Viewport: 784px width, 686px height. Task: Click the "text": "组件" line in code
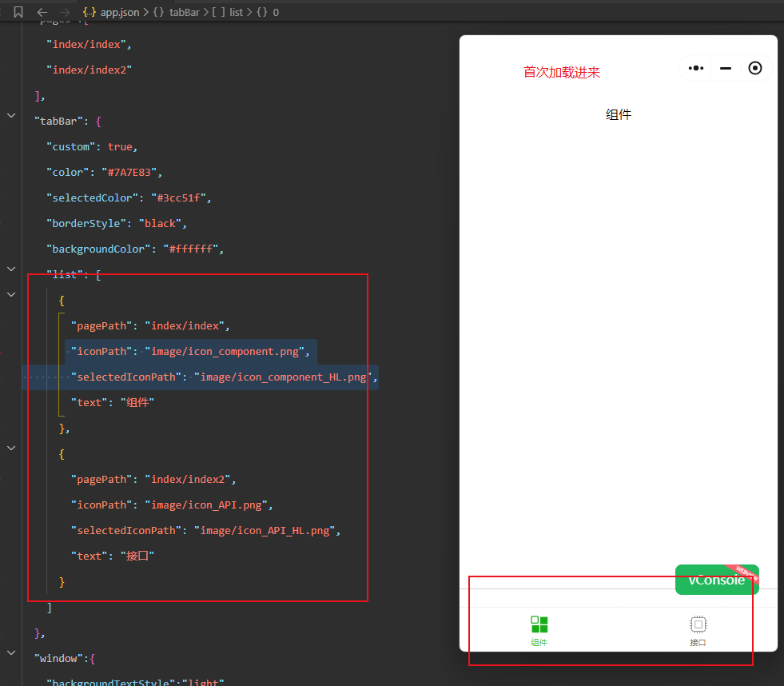[x=113, y=402]
